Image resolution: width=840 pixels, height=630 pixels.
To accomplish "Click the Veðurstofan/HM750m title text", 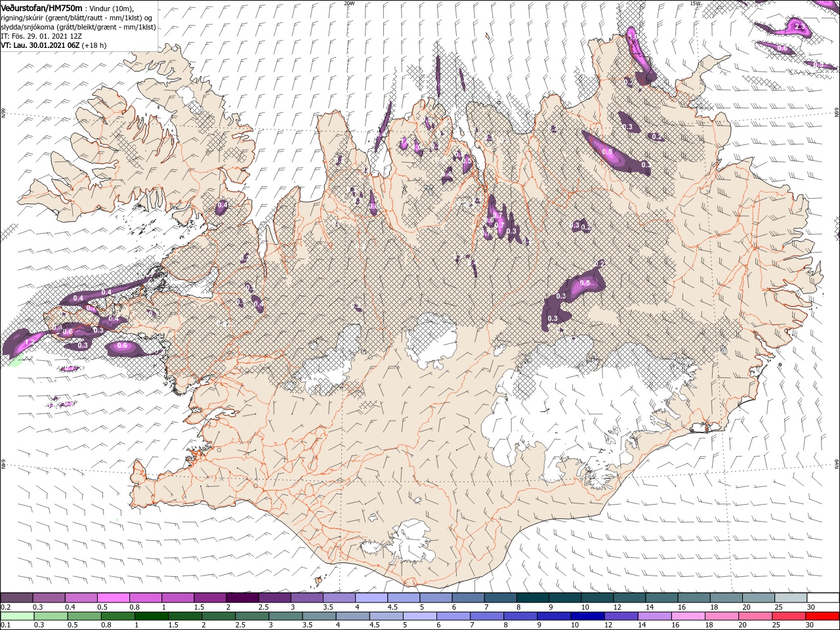I will (x=41, y=7).
